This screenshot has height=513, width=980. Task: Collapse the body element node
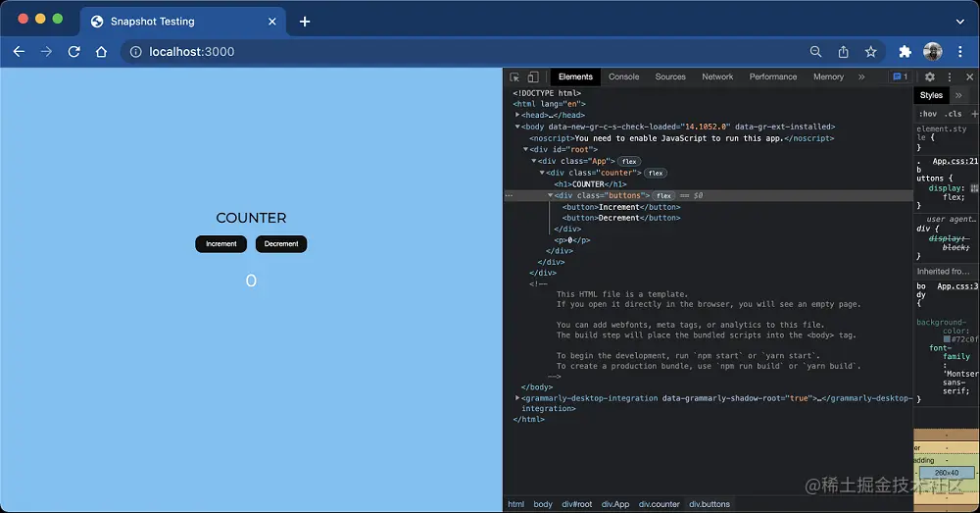pyautogui.click(x=517, y=127)
